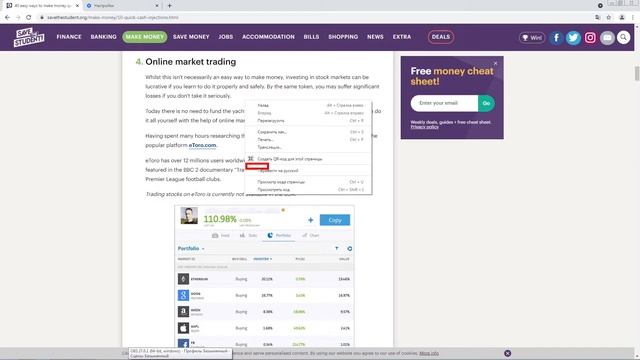Open the NEWS navigation item
The image size is (640, 360).
375,37
